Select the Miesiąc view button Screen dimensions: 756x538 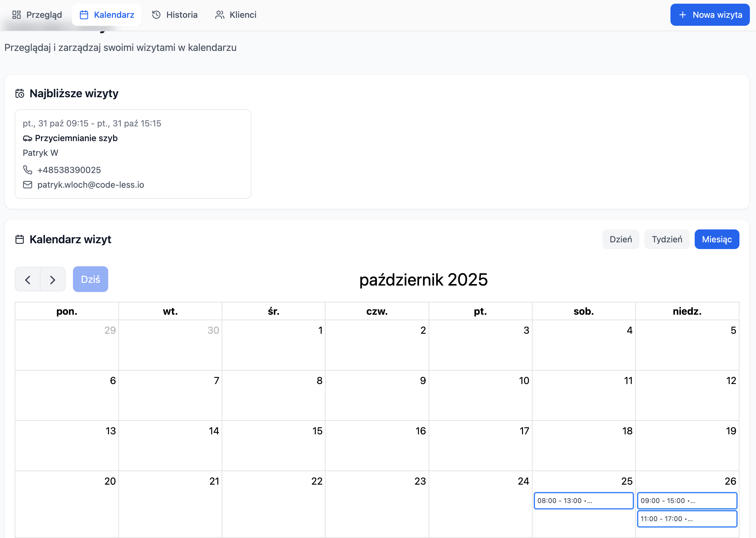(x=716, y=239)
